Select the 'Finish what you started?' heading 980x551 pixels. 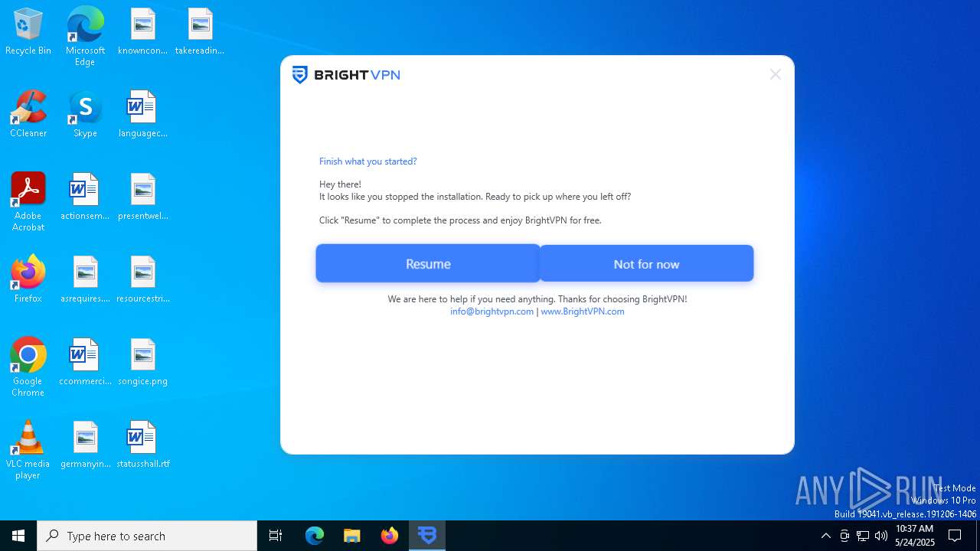click(x=368, y=161)
